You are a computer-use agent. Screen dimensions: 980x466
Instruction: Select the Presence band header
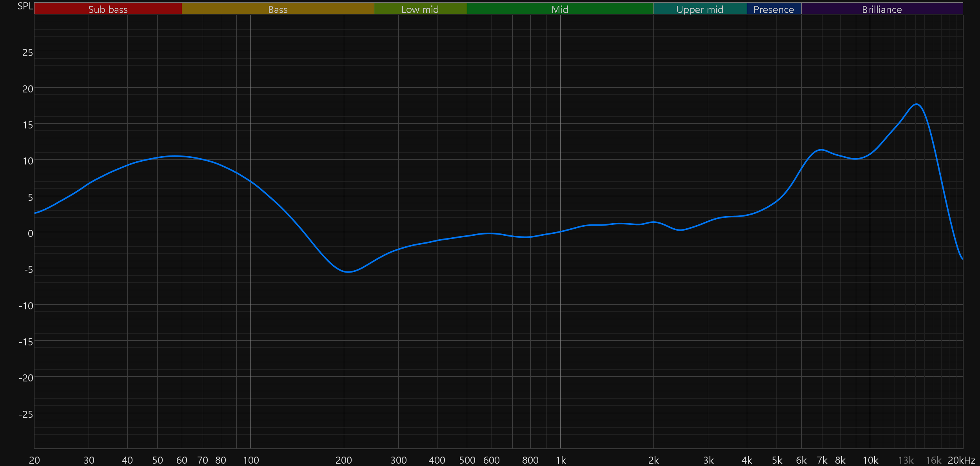coord(773,9)
